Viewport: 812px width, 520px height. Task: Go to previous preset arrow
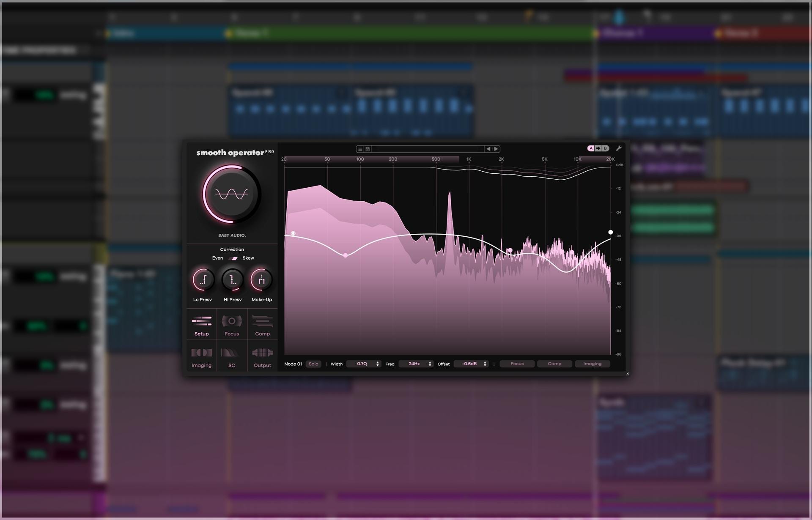[x=488, y=149]
